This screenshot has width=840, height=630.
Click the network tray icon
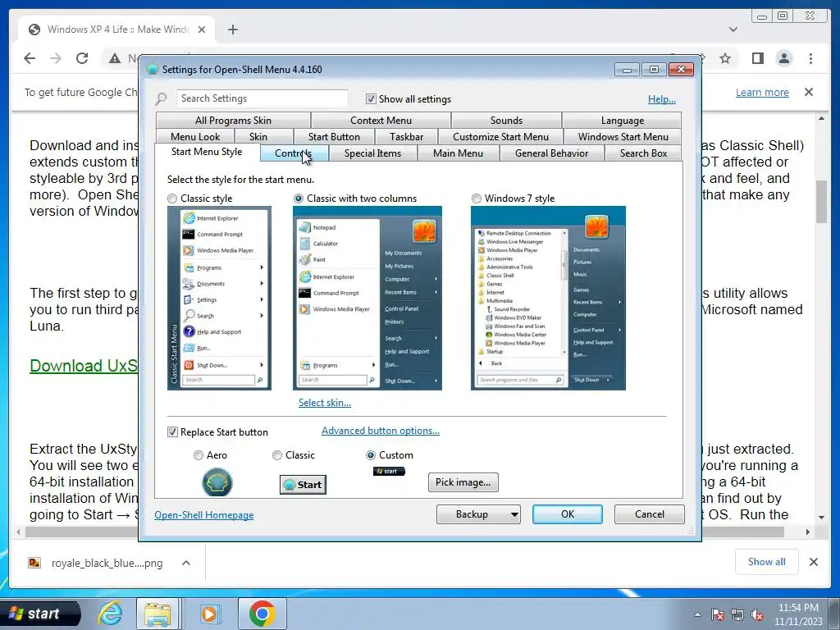[x=737, y=614]
